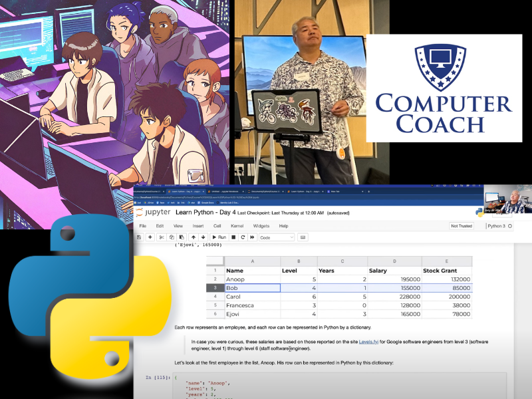The width and height of the screenshot is (532, 399).
Task: Click the Python 3 kernel status circle
Action: pyautogui.click(x=510, y=226)
